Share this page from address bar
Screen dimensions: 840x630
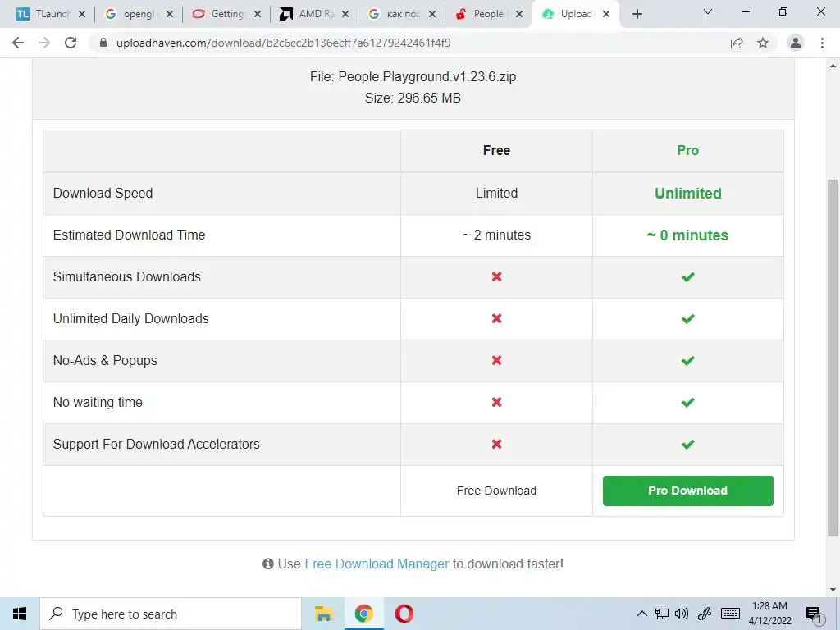click(737, 43)
